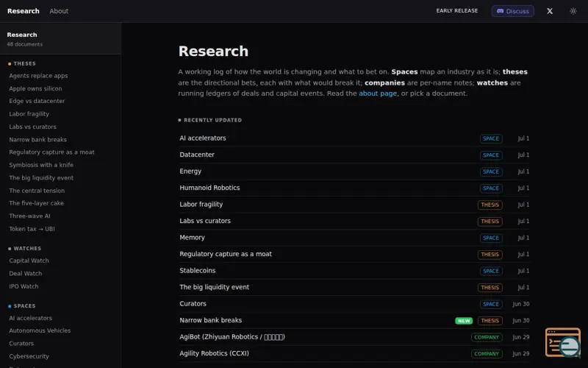The image size is (588, 368).
Task: Click SPACE tag on the Memory row
Action: point(491,238)
